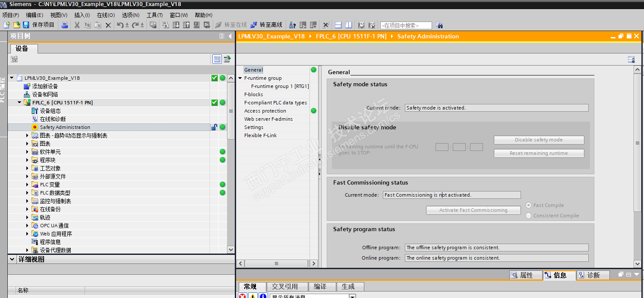The width and height of the screenshot is (644, 298).
Task: Expand the 软件单元 folder
Action: 27,152
